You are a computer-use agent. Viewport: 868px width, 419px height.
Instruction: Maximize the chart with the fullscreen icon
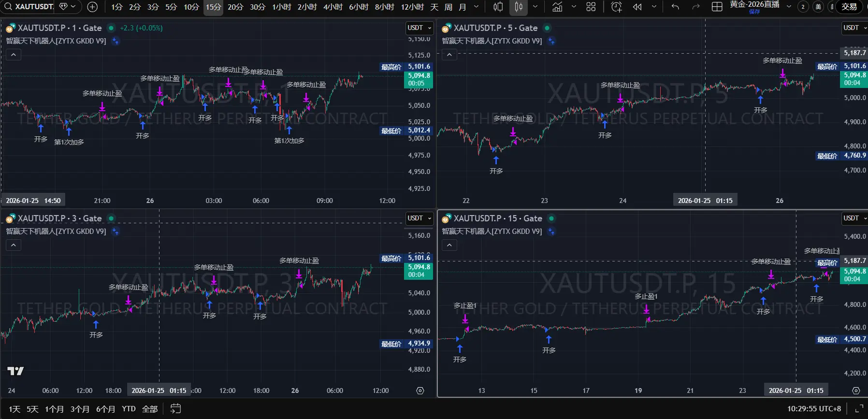859,409
